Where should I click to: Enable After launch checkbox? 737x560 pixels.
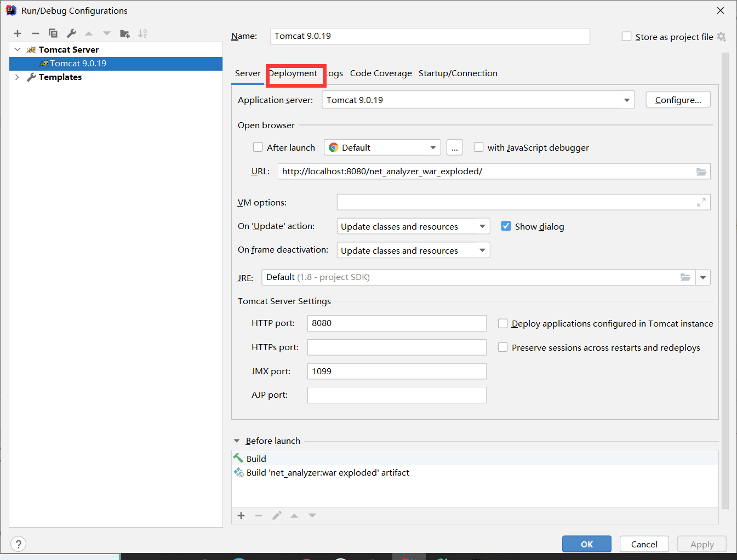[x=258, y=147]
